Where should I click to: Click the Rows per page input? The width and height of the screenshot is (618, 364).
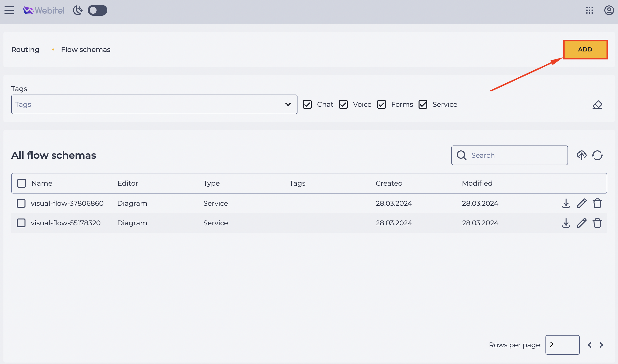click(563, 345)
